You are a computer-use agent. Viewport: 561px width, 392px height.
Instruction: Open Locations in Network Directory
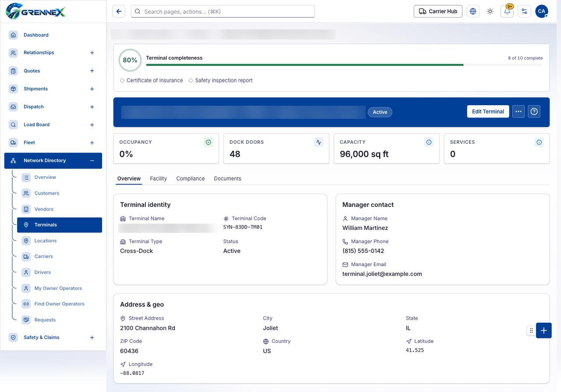click(60, 241)
